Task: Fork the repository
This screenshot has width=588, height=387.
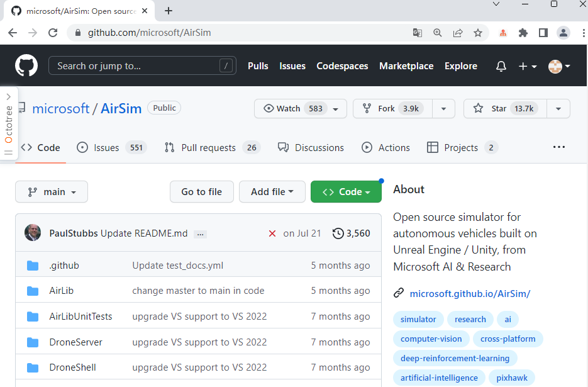Action: 392,108
